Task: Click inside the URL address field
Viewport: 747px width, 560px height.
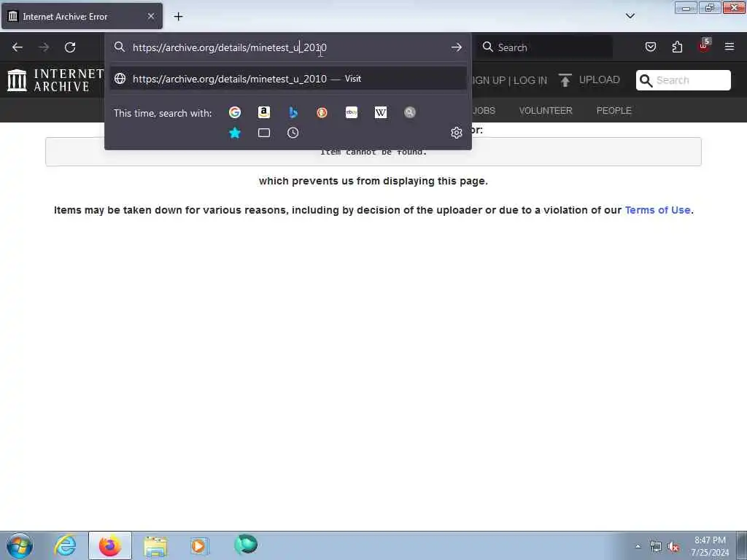Action: pos(288,47)
